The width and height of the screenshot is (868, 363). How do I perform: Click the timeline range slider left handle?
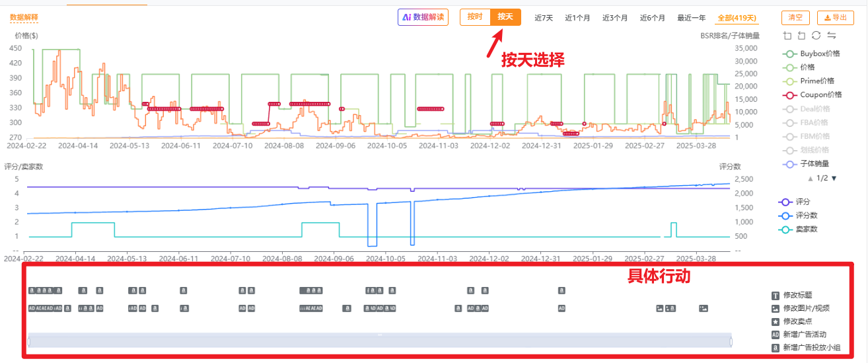pos(29,341)
